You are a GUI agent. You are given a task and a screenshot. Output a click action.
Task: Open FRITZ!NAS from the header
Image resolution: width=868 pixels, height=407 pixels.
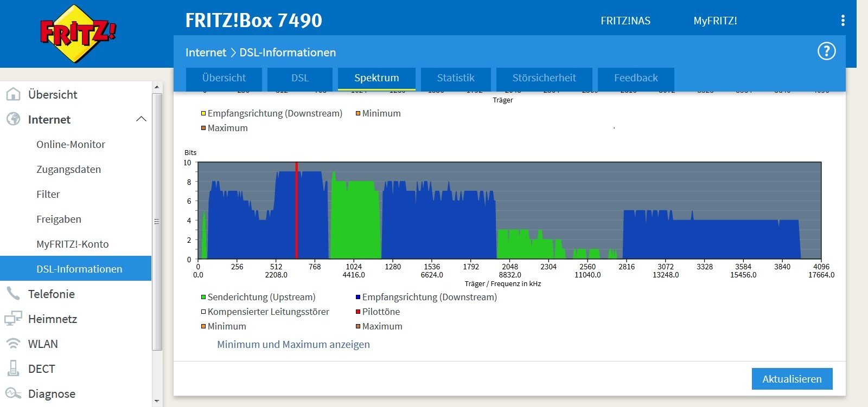pyautogui.click(x=626, y=21)
